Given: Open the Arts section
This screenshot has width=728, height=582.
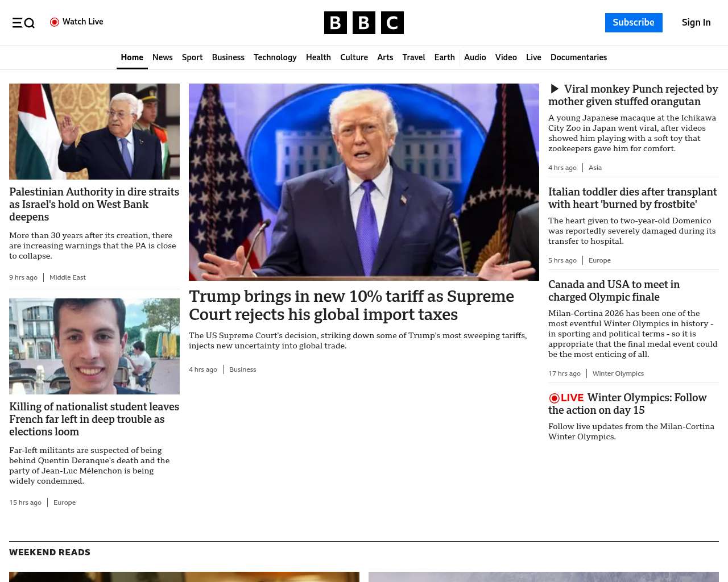Looking at the screenshot, I should pos(385,57).
